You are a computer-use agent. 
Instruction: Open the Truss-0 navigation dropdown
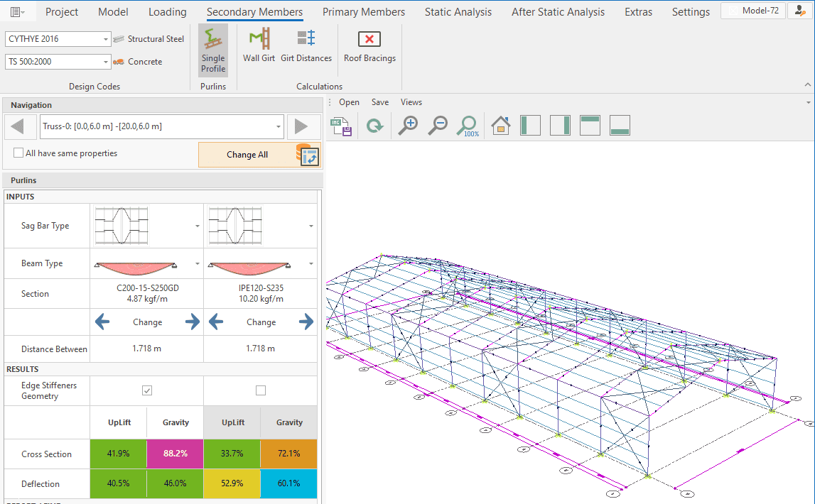[x=277, y=127]
